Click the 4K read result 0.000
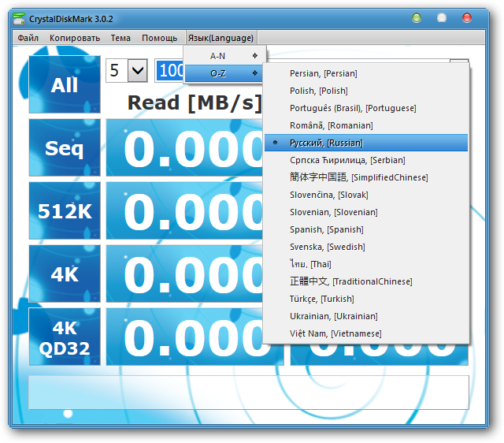Screen dimensions: 504x443 [x=184, y=274]
